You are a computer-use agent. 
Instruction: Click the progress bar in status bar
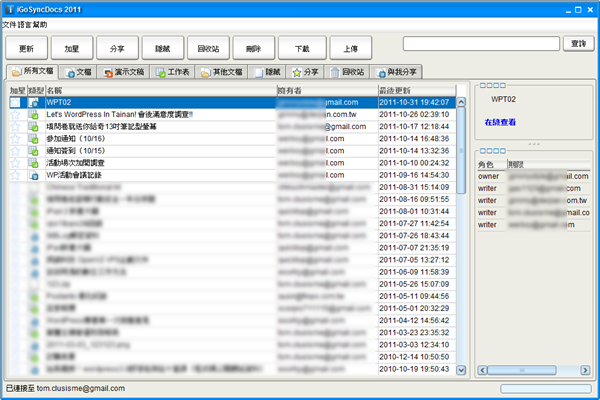546,389
